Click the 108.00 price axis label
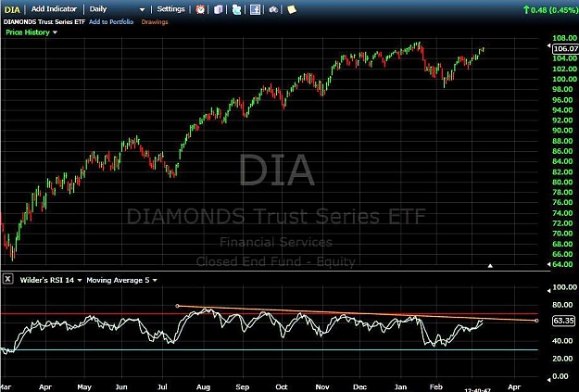Viewport: 579px width, 392px height. pos(564,38)
